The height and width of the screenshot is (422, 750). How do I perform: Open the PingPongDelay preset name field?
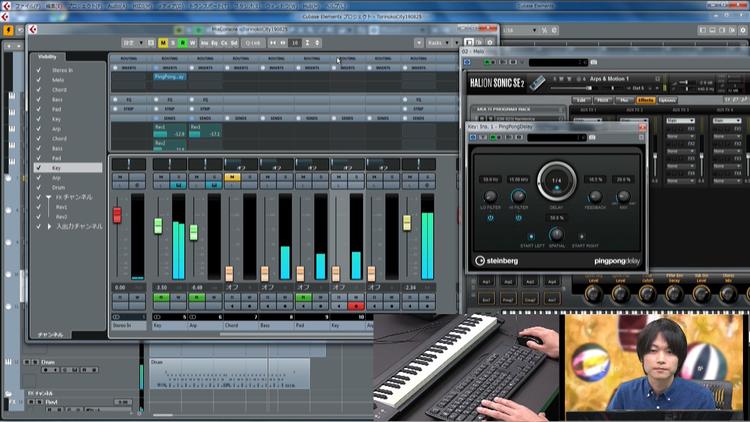[x=557, y=137]
